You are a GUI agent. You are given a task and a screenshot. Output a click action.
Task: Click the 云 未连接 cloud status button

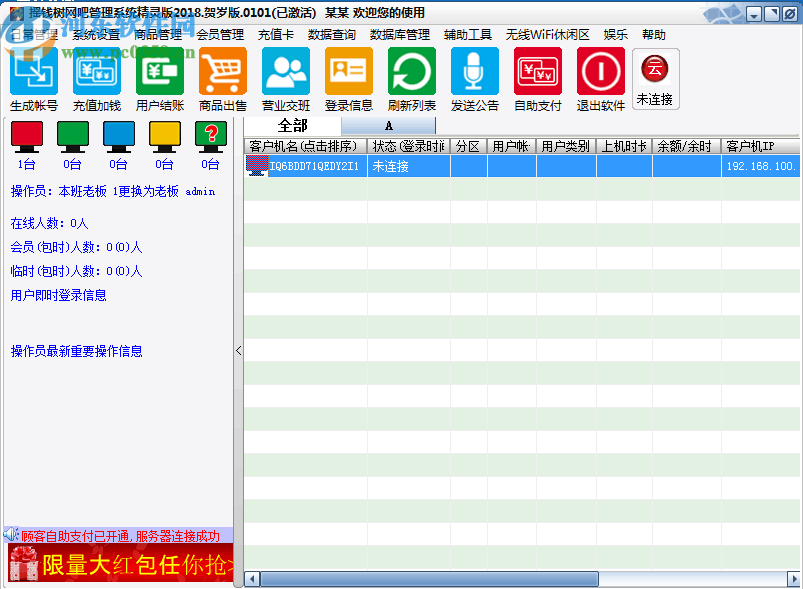pos(656,79)
